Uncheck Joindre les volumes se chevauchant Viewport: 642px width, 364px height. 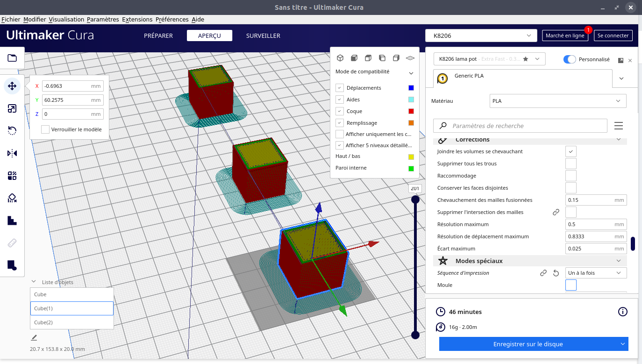[571, 151]
